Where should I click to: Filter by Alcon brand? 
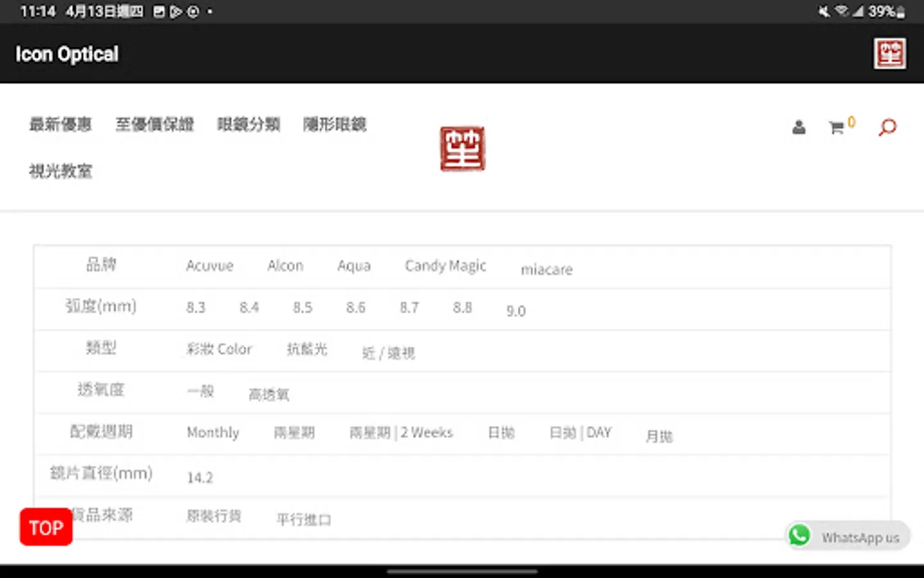pos(286,265)
